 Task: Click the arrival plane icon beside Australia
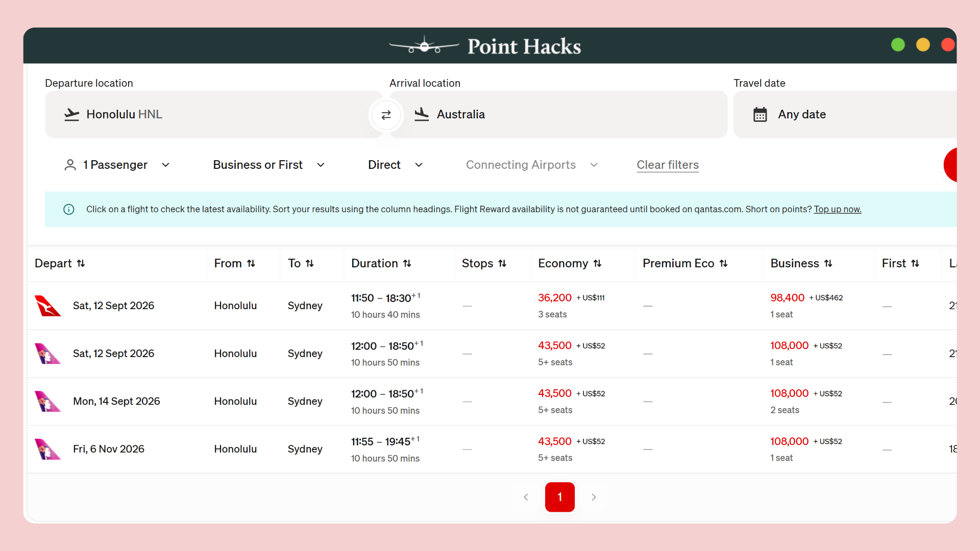tap(422, 114)
